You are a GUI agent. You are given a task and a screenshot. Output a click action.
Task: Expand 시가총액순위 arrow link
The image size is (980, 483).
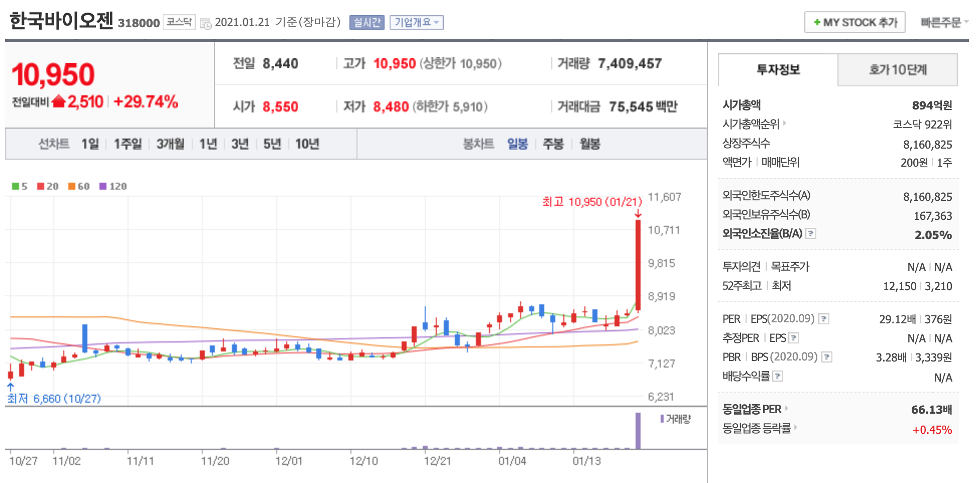[785, 123]
